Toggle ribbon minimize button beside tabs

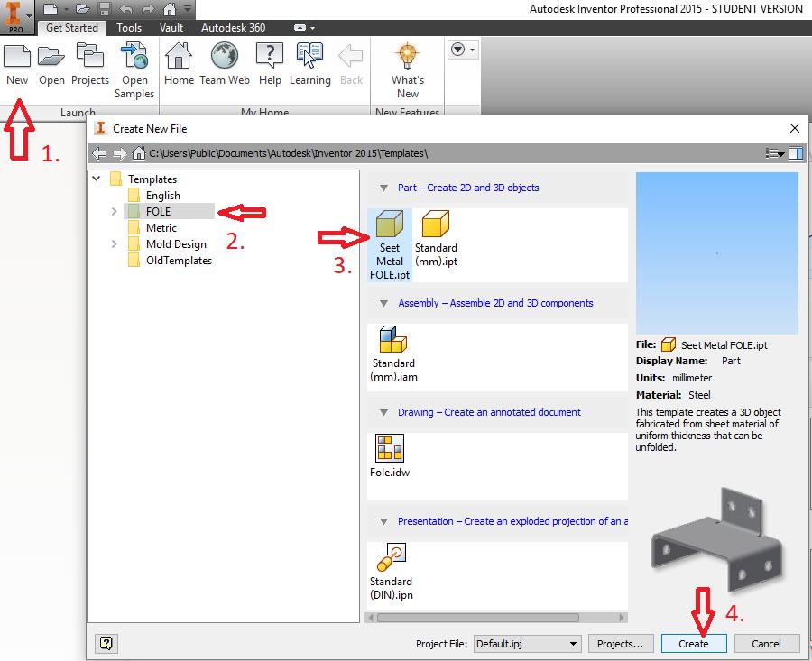[x=300, y=28]
